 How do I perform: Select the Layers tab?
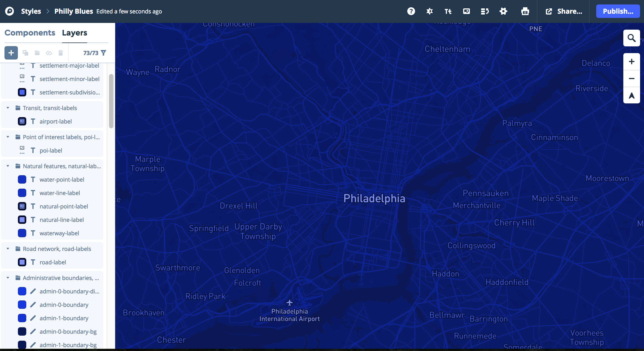pos(75,33)
